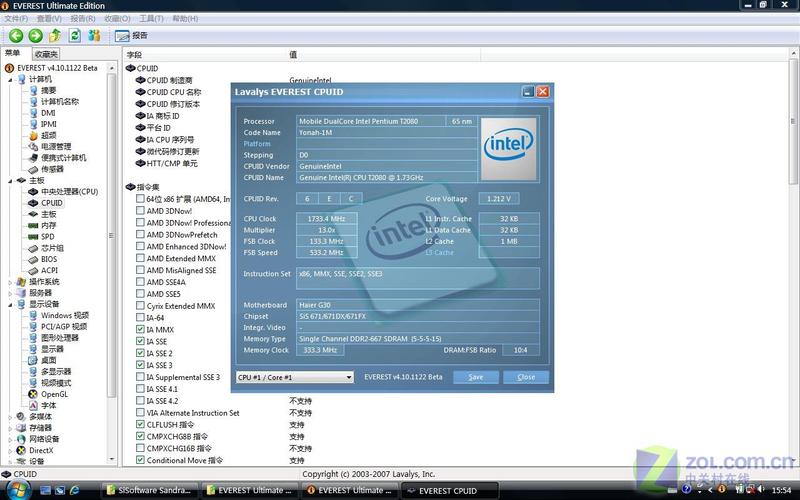Click Close in the EVEREST CPUID dialog

coord(526,377)
